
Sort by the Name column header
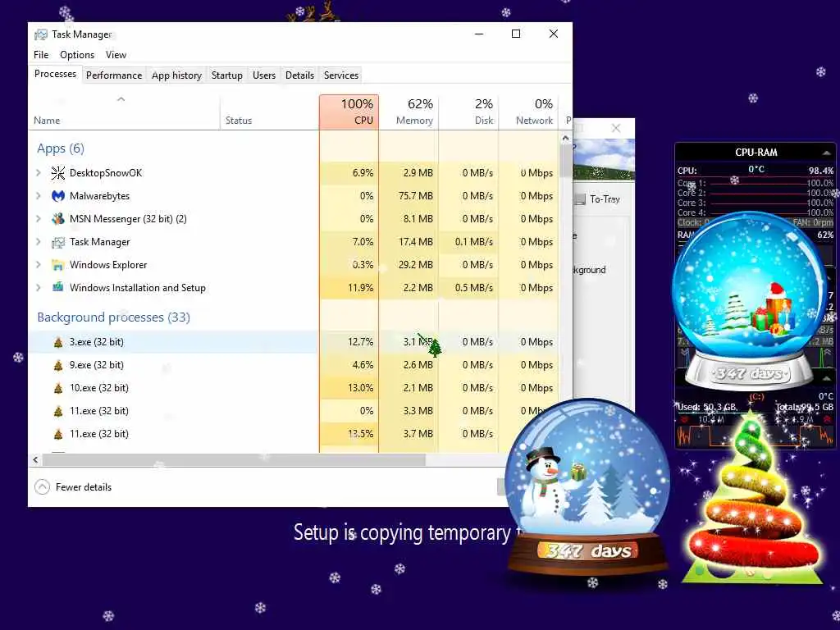[x=125, y=112]
